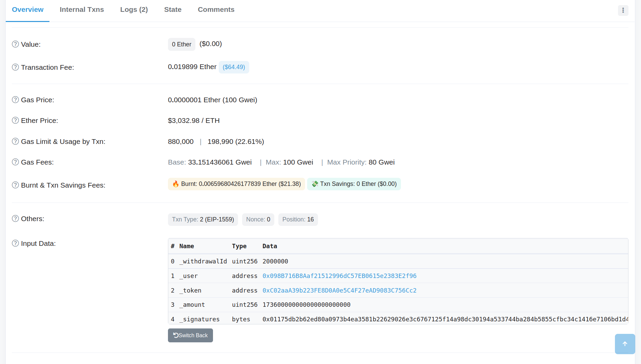Click the Name column header in input table
641x364 pixels.
(x=187, y=246)
